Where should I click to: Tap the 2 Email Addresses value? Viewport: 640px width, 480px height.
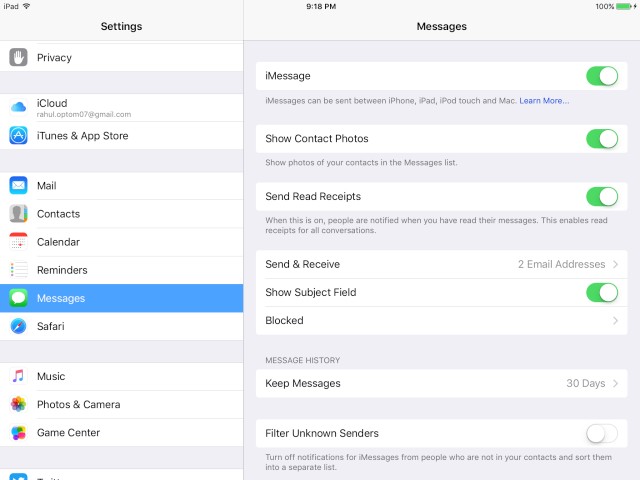pyautogui.click(x=562, y=264)
